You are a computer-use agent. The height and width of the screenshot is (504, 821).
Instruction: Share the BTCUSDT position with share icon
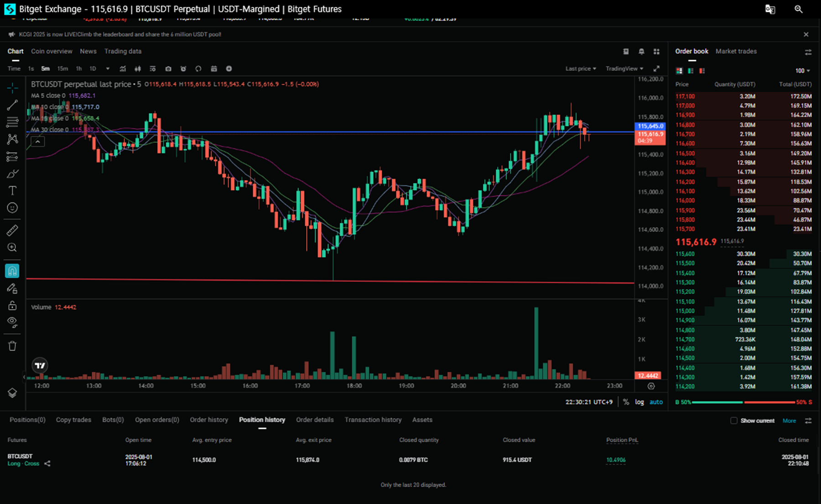(x=47, y=464)
